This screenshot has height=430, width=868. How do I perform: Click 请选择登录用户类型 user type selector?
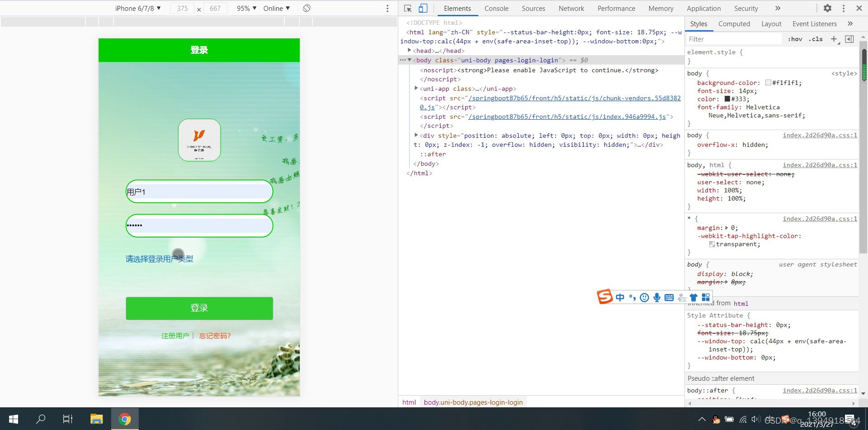(159, 259)
